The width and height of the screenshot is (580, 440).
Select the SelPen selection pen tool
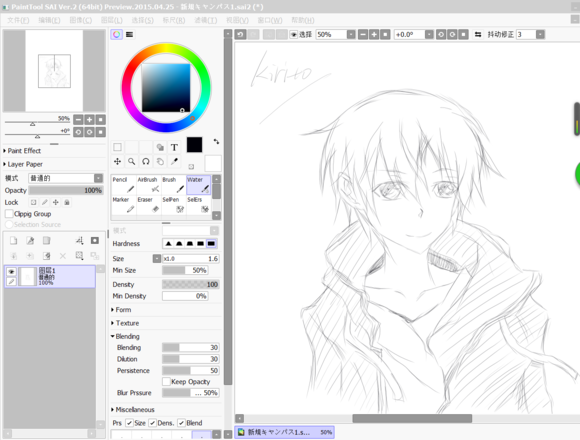173,205
